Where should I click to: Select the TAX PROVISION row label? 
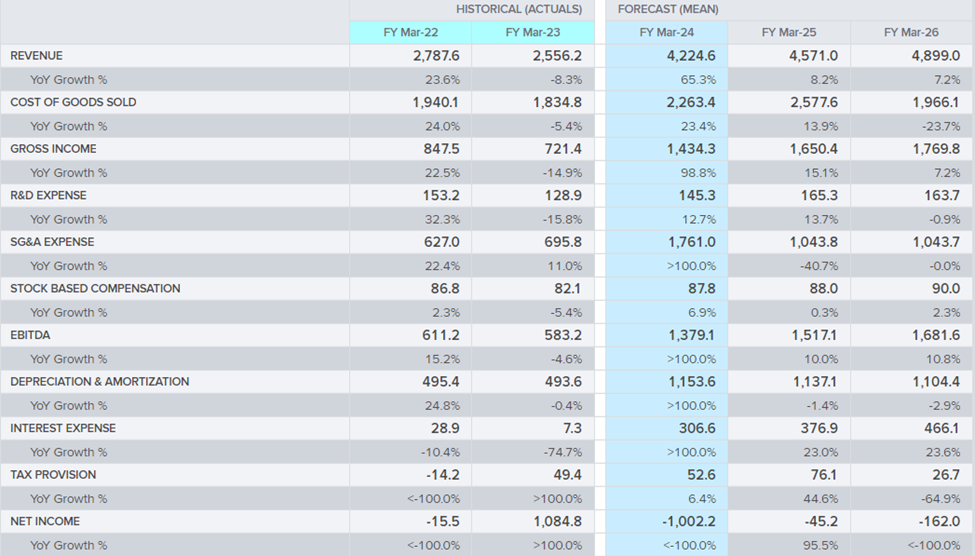53,475
